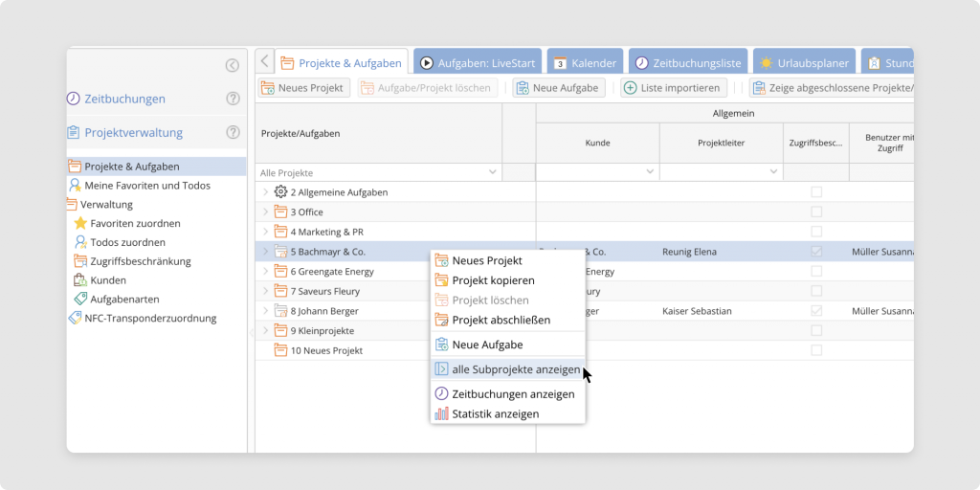Open the Alle Projekte filter dropdown
980x490 pixels.
(492, 172)
